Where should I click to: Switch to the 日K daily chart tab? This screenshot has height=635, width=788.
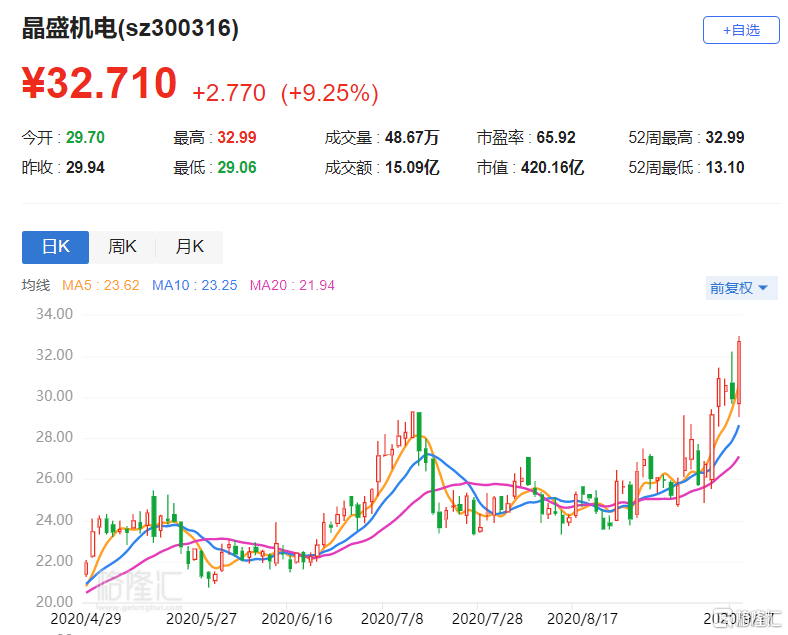55,247
